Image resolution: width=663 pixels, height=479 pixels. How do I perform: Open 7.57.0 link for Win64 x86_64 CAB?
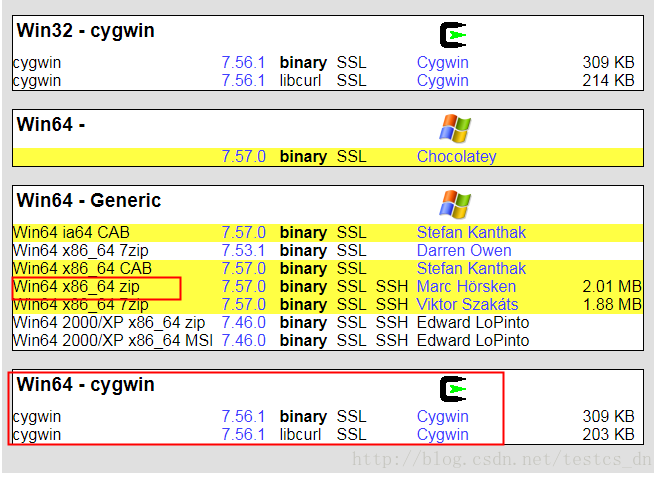click(x=244, y=268)
